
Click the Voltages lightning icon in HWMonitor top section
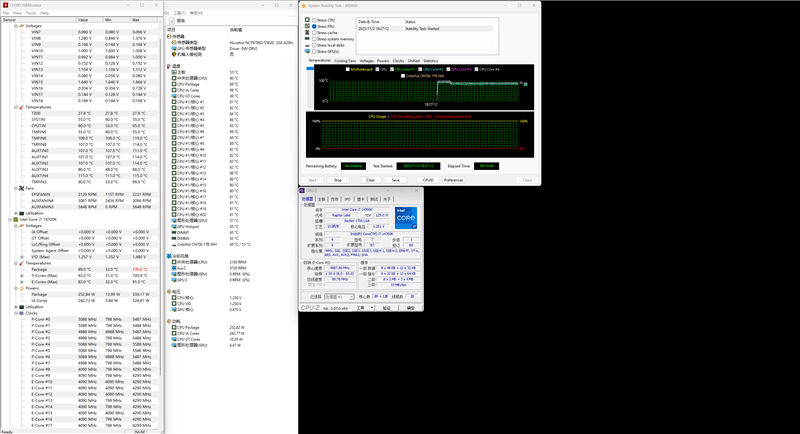coord(21,25)
